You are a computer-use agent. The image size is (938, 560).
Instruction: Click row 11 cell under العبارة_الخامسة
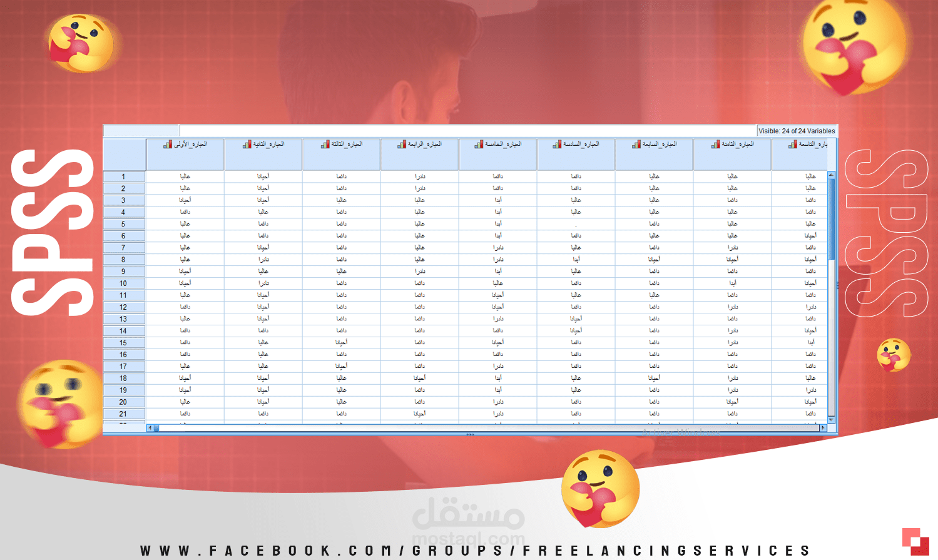(x=498, y=295)
